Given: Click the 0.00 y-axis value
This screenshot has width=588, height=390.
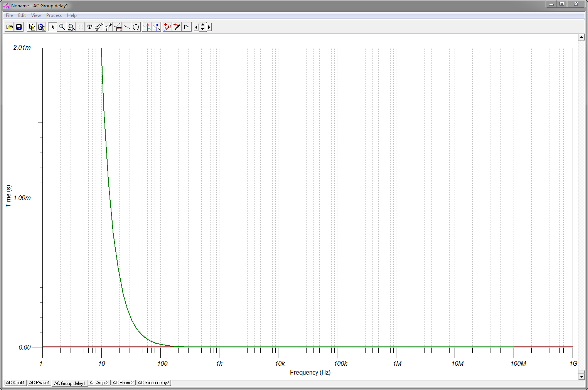Looking at the screenshot, I should tap(25, 347).
